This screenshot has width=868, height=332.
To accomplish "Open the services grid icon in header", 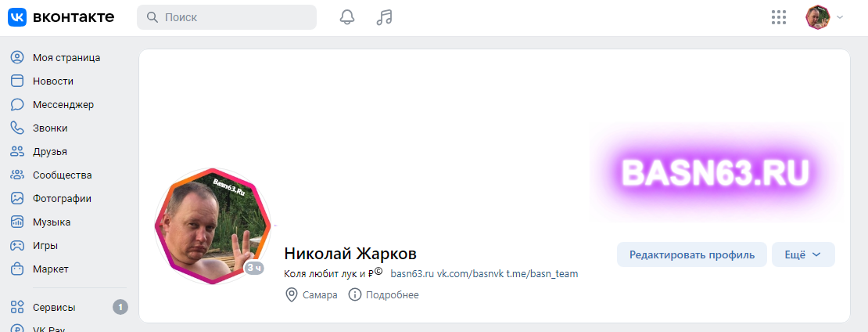I will 779,17.
